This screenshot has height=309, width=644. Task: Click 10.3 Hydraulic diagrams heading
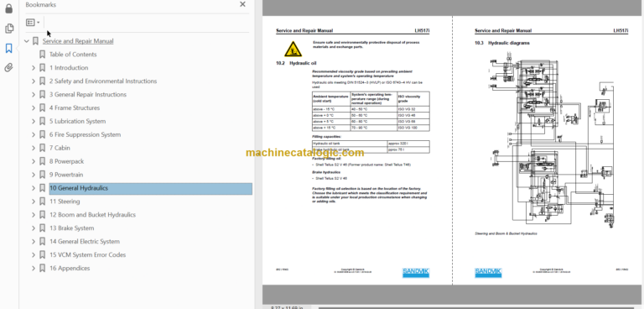pyautogui.click(x=502, y=43)
